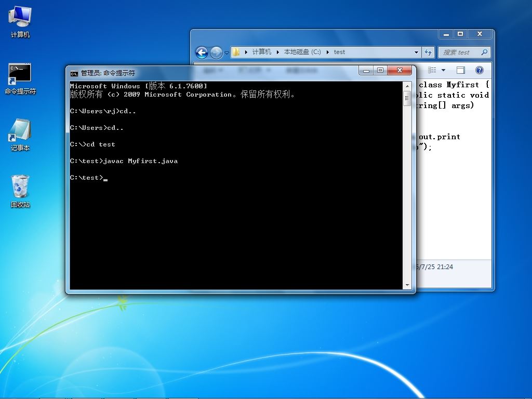
Task: Click 'class Myfirst {' in the preview pane
Action: tap(454, 85)
